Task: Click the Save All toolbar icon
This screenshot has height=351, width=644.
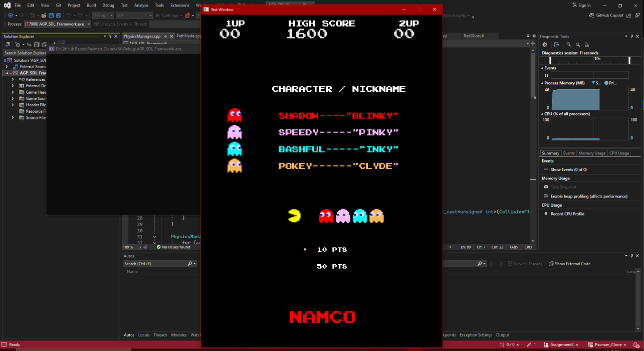Action: (59, 15)
